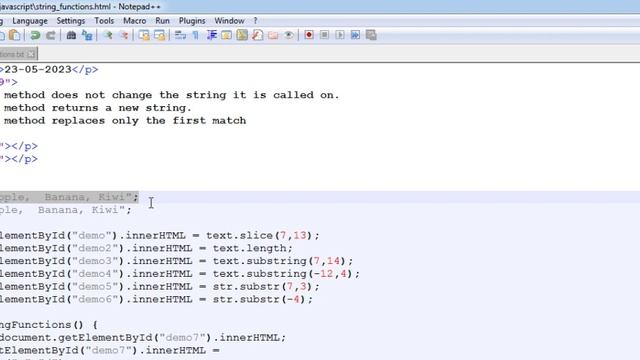
Task: Open the Macro menu
Action: (135, 21)
